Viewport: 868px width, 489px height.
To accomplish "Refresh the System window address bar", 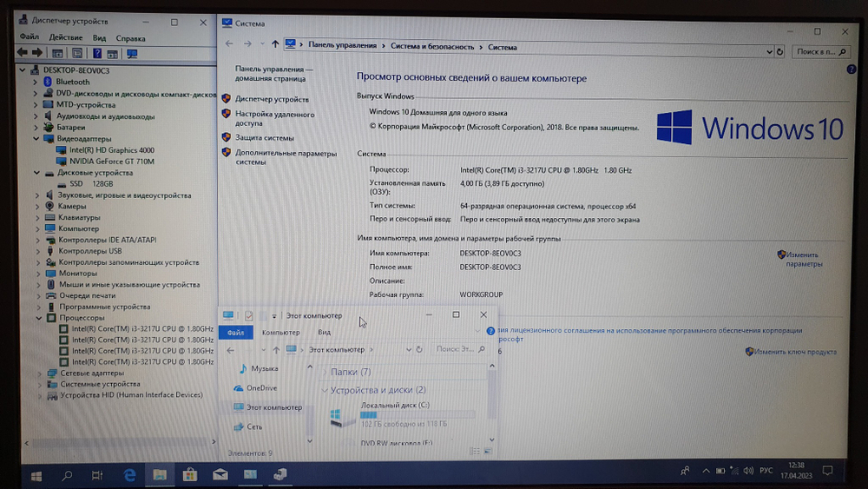I will (780, 51).
